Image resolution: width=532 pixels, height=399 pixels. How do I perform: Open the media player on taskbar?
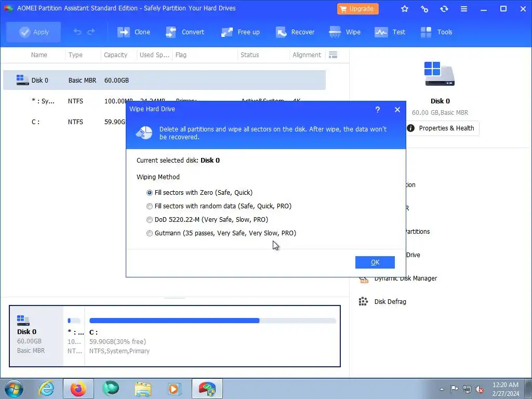175,389
